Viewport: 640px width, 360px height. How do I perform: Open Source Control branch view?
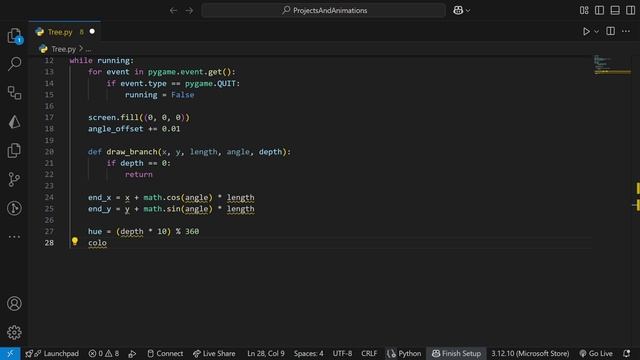[14, 180]
